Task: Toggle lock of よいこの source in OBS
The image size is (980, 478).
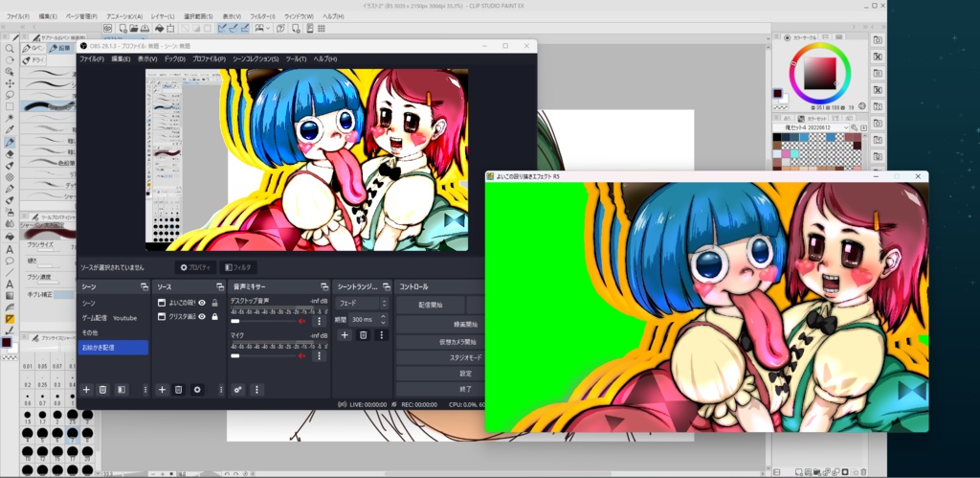Action: point(214,303)
